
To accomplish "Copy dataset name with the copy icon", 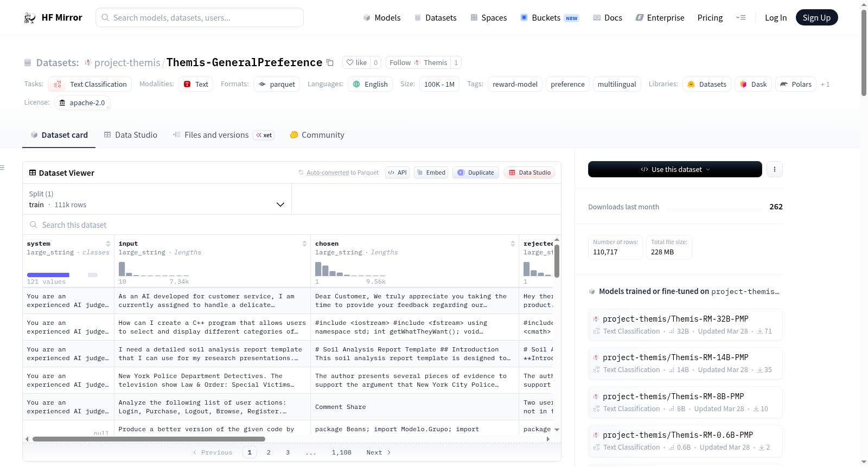I will click(330, 62).
